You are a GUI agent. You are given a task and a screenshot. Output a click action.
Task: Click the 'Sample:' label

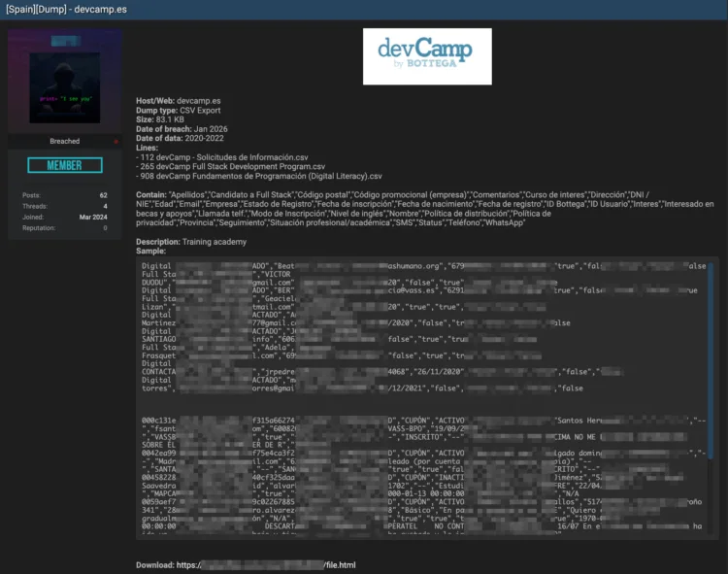click(x=150, y=252)
